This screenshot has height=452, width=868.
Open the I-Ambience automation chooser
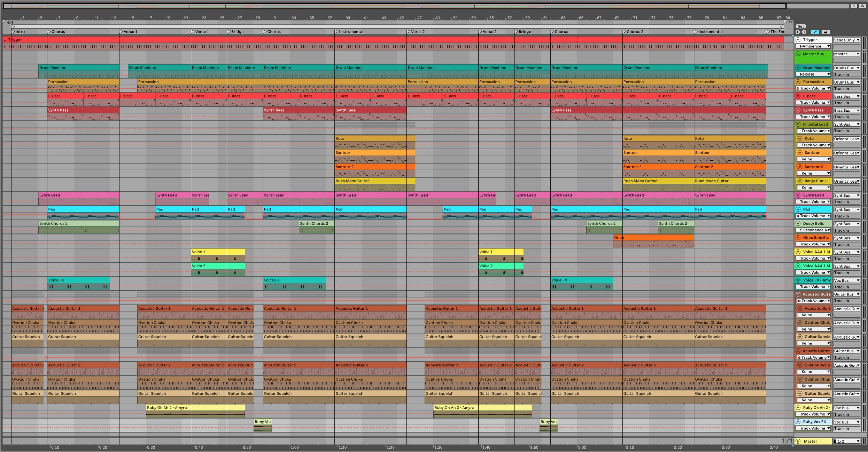813,46
